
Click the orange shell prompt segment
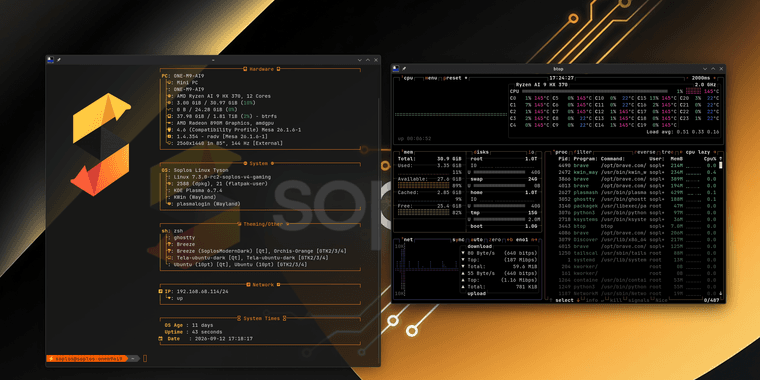[x=87, y=358]
